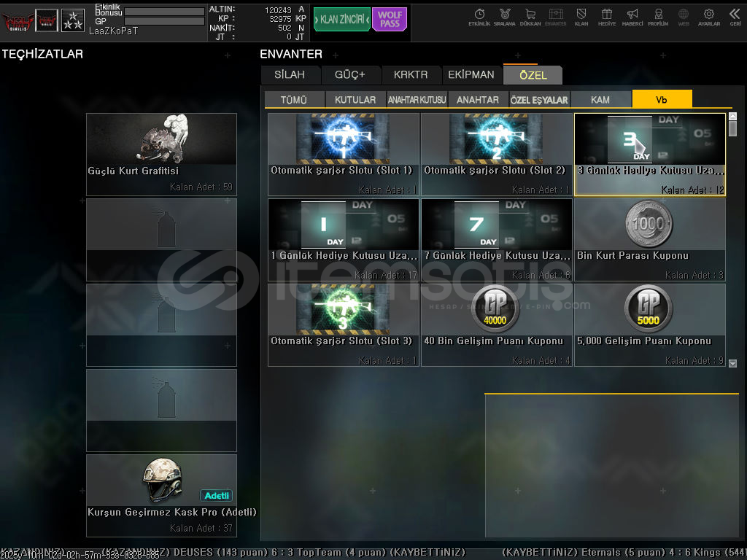Click the JT 0 balance value

coord(289,36)
